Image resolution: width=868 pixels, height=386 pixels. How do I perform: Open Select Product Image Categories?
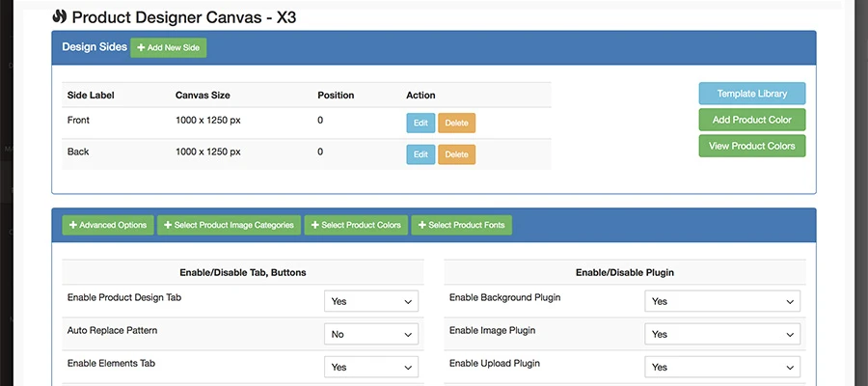[x=229, y=225]
